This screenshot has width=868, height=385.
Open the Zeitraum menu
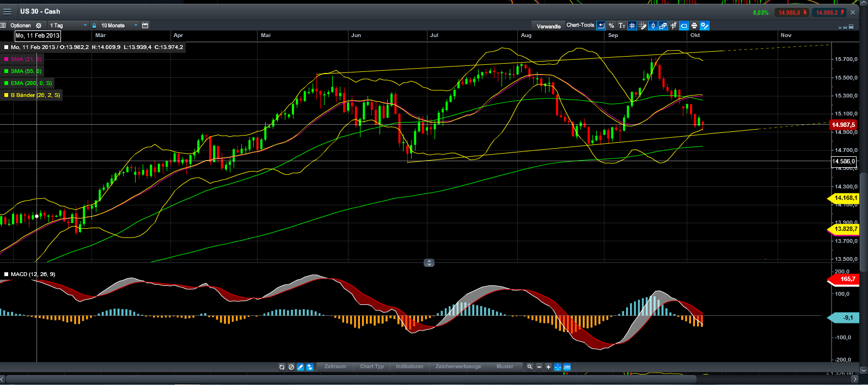click(x=335, y=366)
